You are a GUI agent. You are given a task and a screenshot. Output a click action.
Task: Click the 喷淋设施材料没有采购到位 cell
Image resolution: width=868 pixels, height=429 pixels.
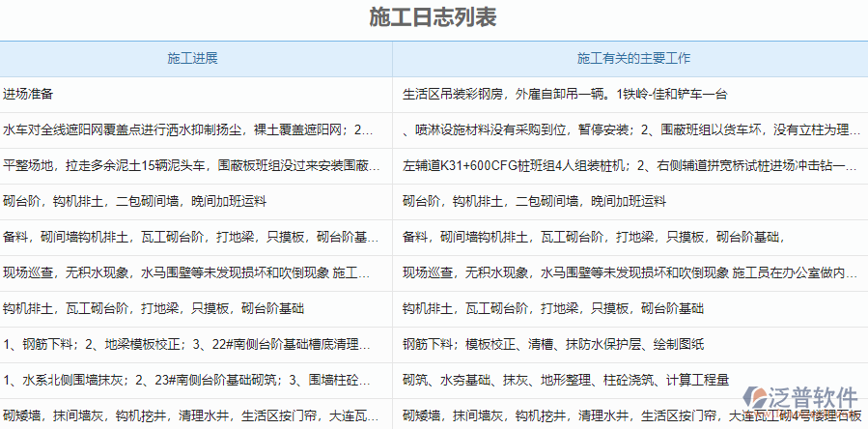pyautogui.click(x=630, y=130)
